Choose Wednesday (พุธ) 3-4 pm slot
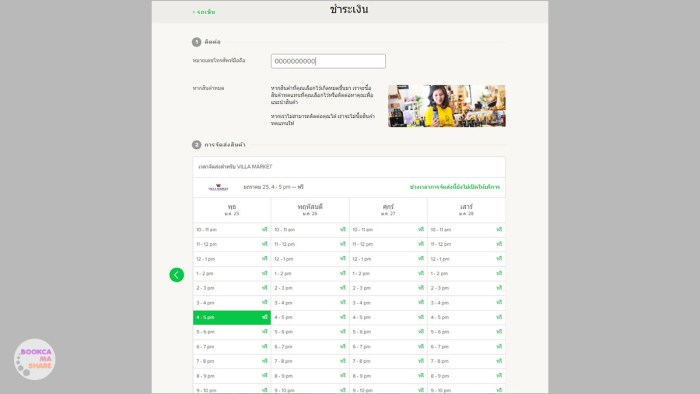 [x=232, y=303]
